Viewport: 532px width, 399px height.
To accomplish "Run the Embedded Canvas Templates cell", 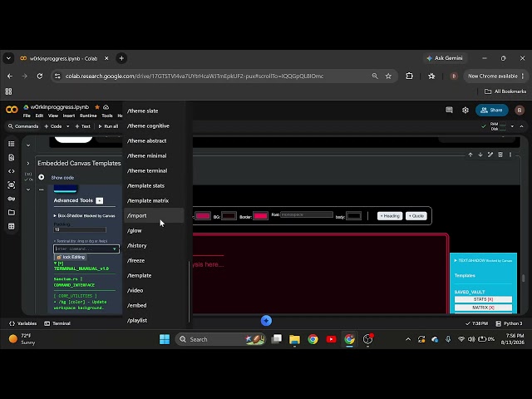I will (42, 177).
